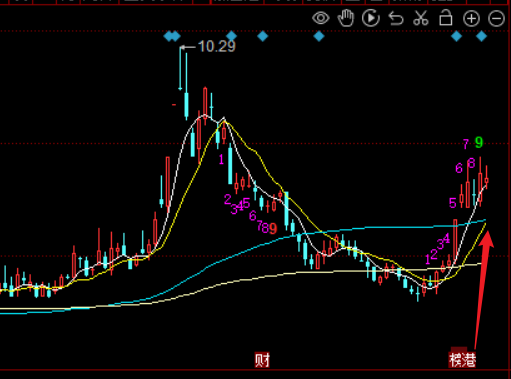511x379 pixels.
Task: Open the 财 marker at chart bottom
Action: point(262,360)
